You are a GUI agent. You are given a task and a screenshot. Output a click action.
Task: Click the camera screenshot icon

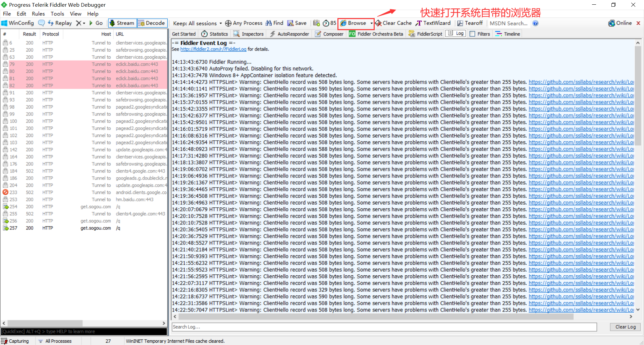point(316,23)
